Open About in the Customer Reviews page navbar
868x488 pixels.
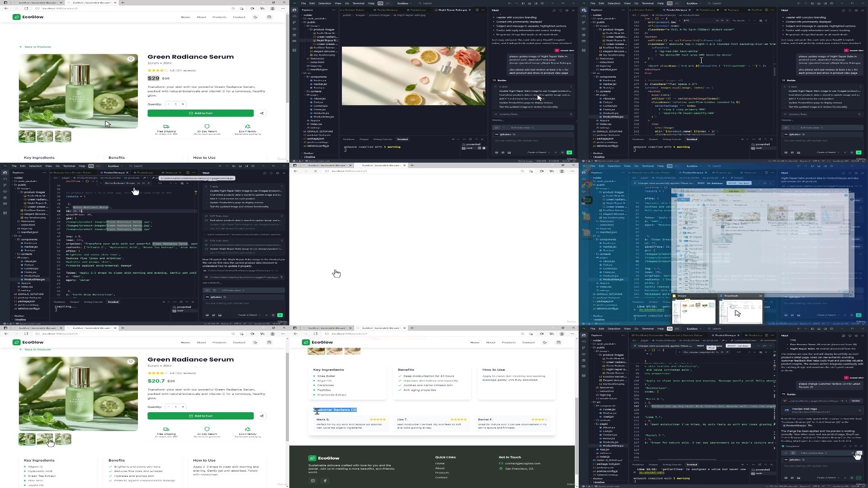(x=490, y=342)
